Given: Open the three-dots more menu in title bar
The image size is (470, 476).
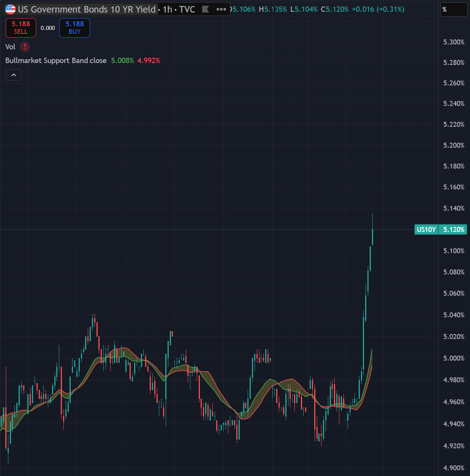Looking at the screenshot, I should tap(221, 9).
